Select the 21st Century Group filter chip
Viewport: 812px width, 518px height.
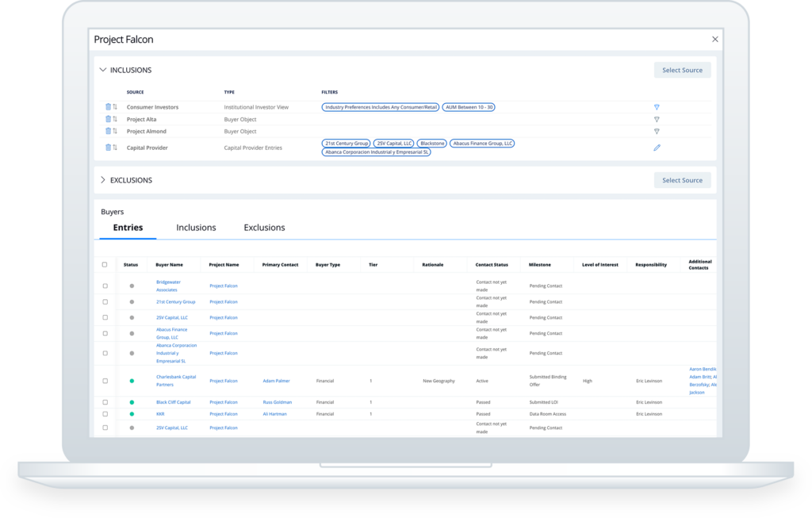[346, 144]
